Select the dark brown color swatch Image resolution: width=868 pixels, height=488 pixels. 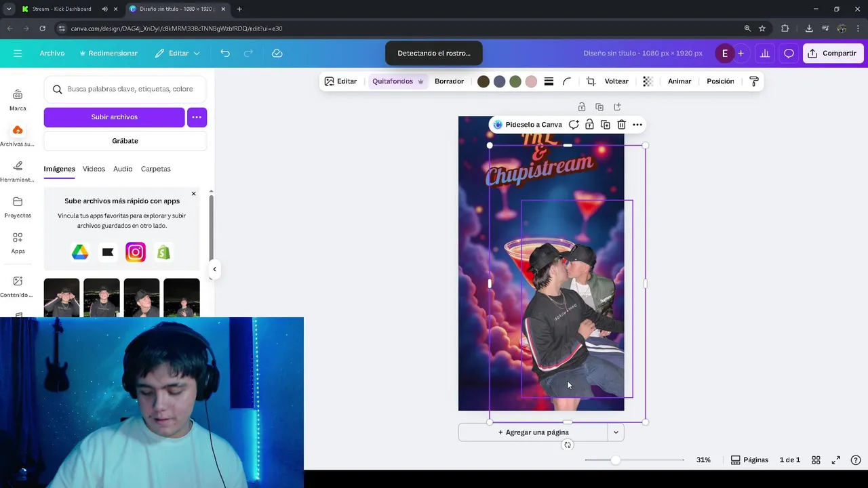click(x=484, y=81)
